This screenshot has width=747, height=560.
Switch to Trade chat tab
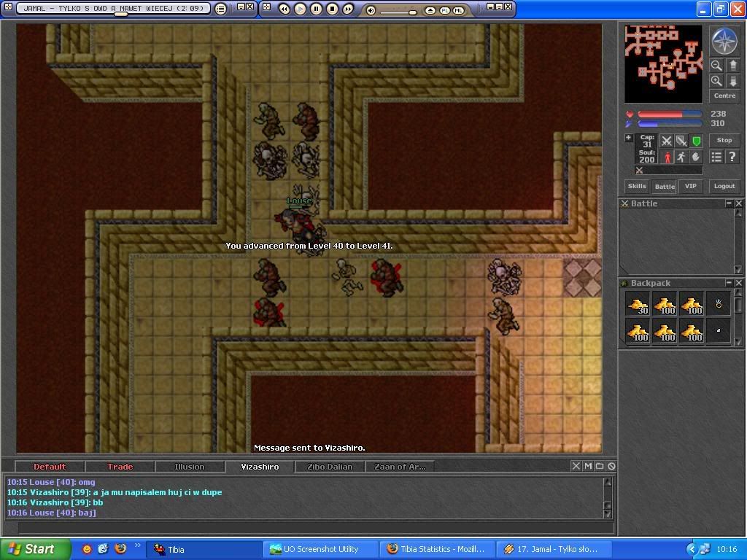[120, 467]
